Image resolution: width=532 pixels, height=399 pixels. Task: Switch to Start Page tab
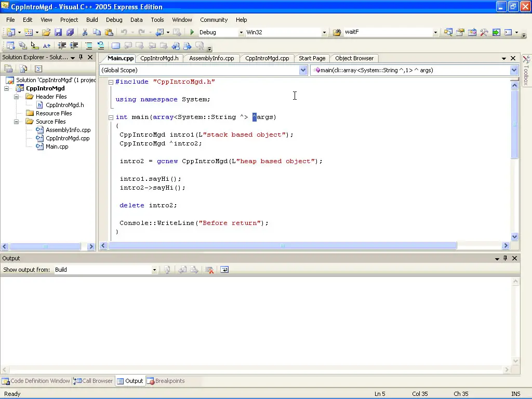[312, 58]
